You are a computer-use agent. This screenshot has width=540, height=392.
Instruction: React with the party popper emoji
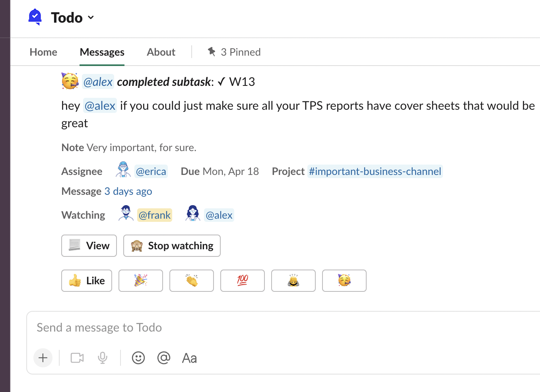[x=141, y=281]
